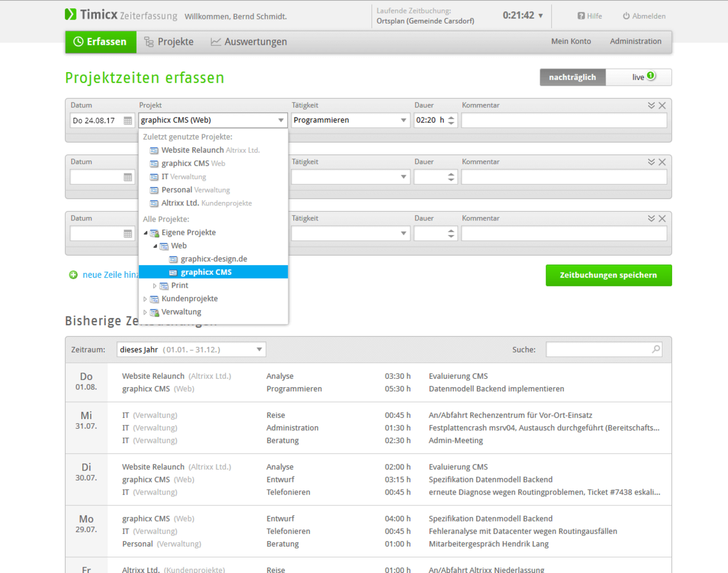Open the Projekte tab

[x=169, y=42]
